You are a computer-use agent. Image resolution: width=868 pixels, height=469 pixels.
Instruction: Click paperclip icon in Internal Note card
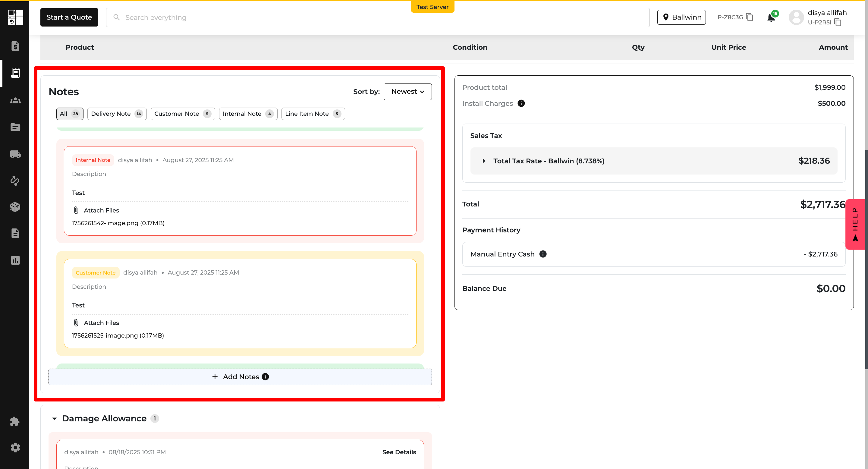click(x=76, y=210)
